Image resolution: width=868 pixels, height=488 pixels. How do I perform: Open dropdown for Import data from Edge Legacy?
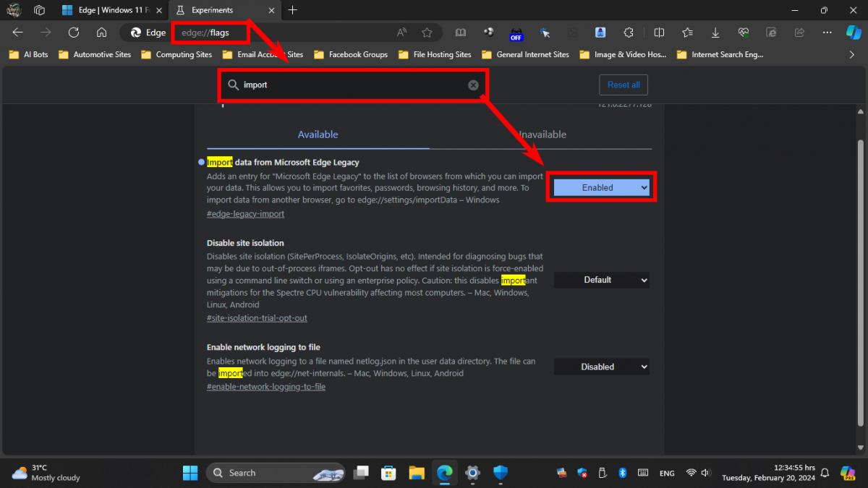pos(602,187)
